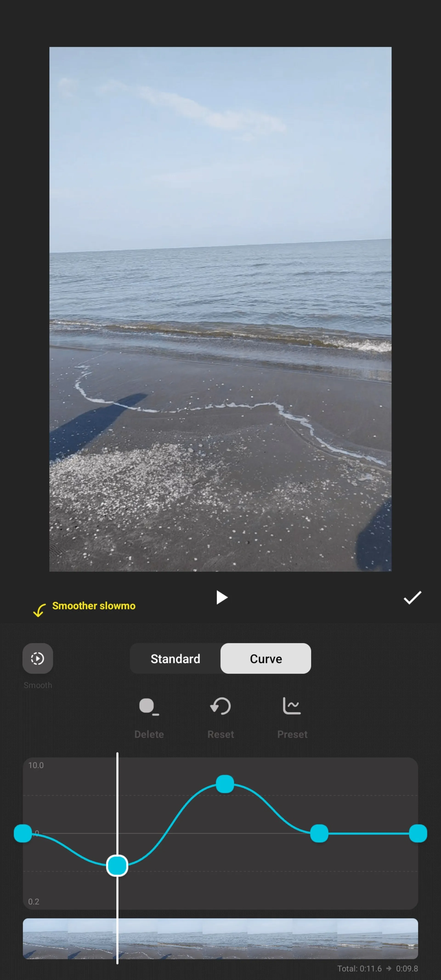Toggle the Smooth option on
This screenshot has width=441, height=980.
(37, 658)
